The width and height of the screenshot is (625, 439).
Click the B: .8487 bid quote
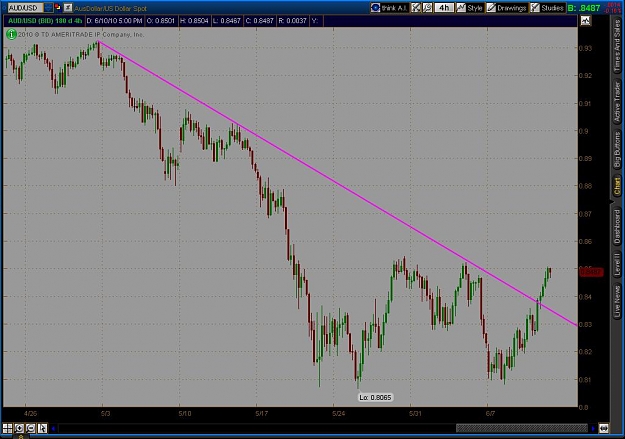click(584, 8)
